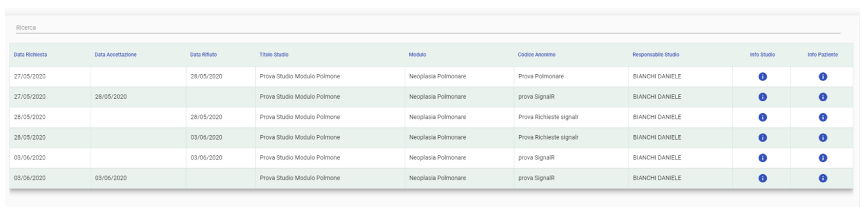This screenshot has width=868, height=212.
Task: Select the Prova Polmonare cell in Codice Anonimo
Action: [541, 76]
